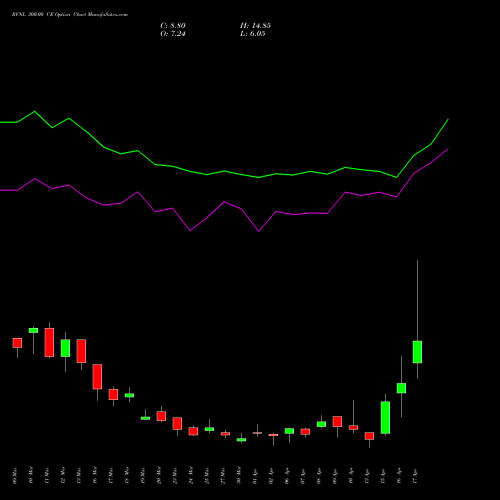Click the right end of the green indicator line
This screenshot has width=500, height=500.
(448, 119)
